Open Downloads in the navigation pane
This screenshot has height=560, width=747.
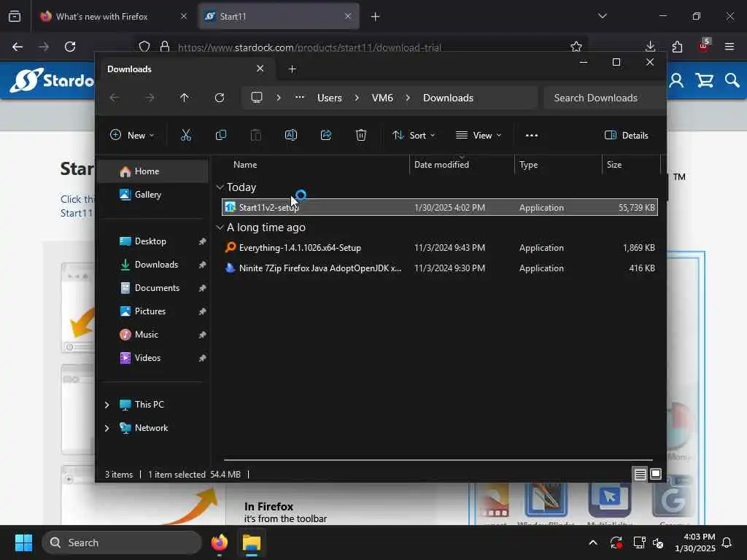(152, 265)
